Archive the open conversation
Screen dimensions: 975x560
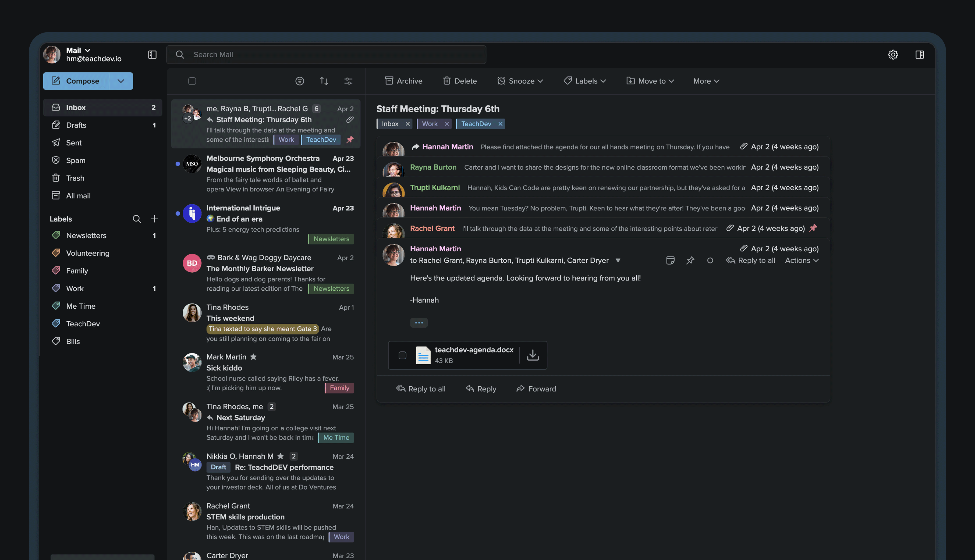coord(403,81)
